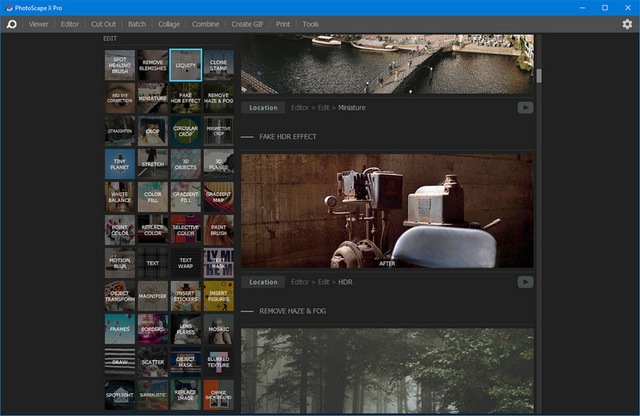640x416 pixels.
Task: Open the Magnifier tile
Action: [153, 296]
